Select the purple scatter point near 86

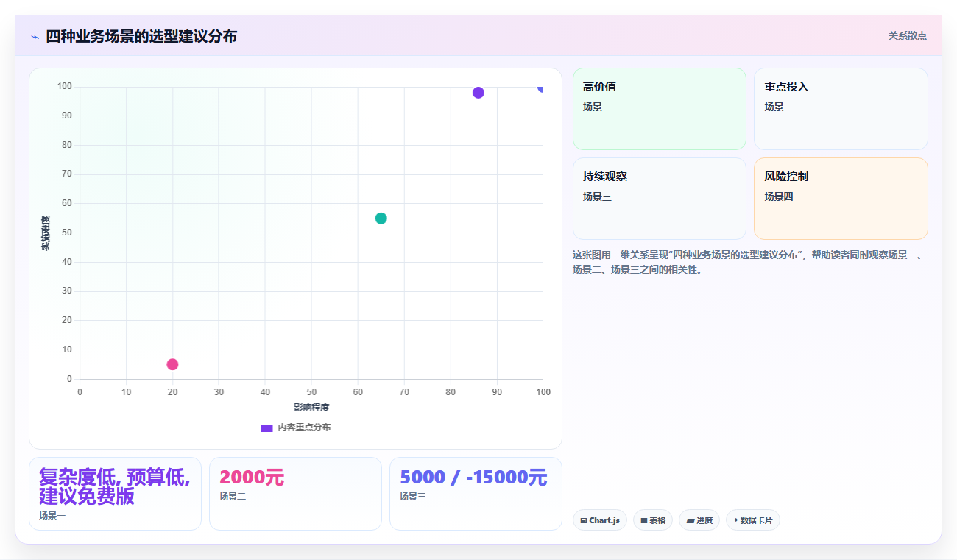pos(478,93)
